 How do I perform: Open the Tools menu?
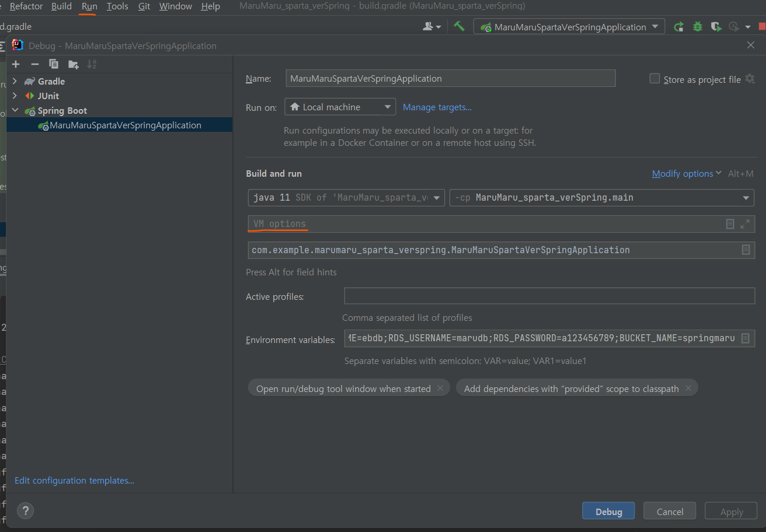(x=117, y=6)
